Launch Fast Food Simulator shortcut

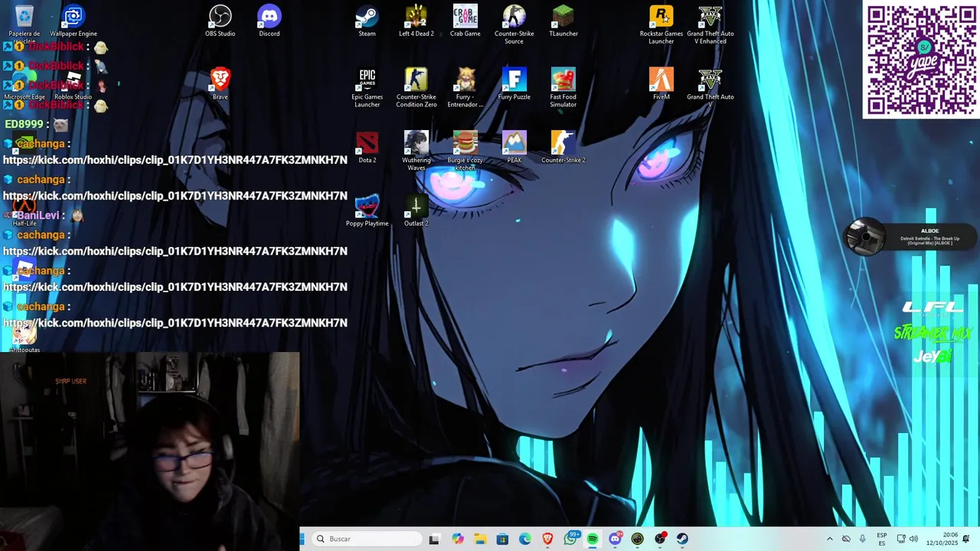563,88
